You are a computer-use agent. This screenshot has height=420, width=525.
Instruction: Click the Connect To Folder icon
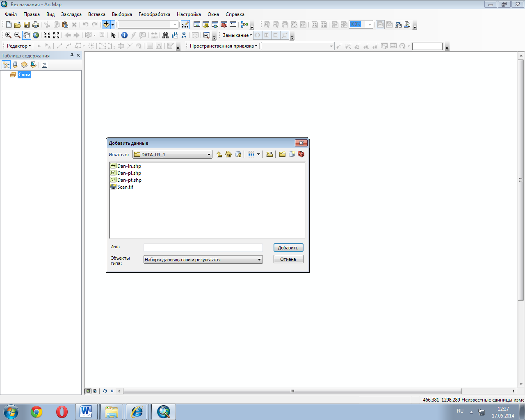click(269, 155)
